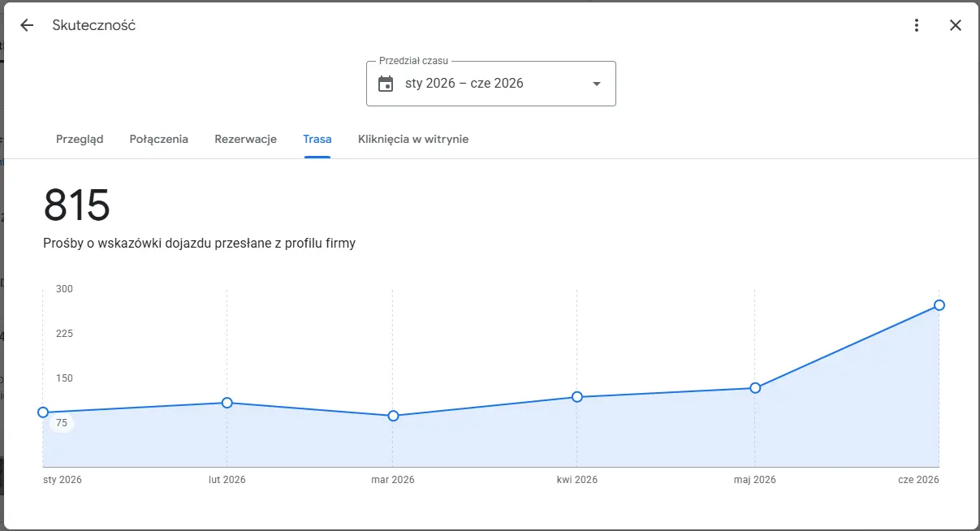Click the 'maj 2026' x-axis label

pyautogui.click(x=755, y=480)
